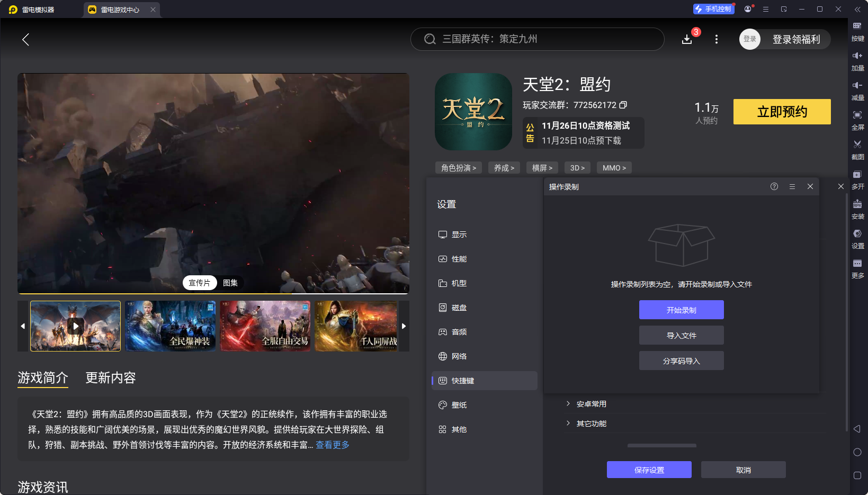Open help via the question mark icon
868x495 pixels.
pos(774,186)
